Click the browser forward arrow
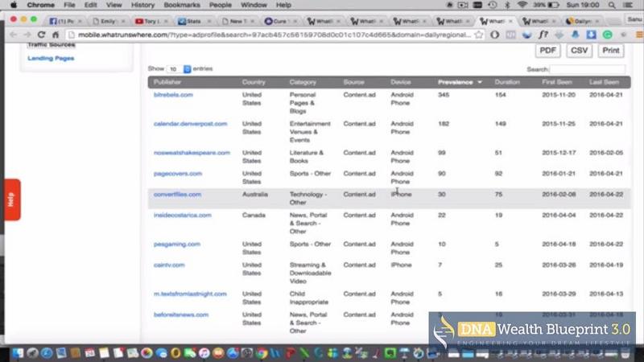 (x=27, y=35)
